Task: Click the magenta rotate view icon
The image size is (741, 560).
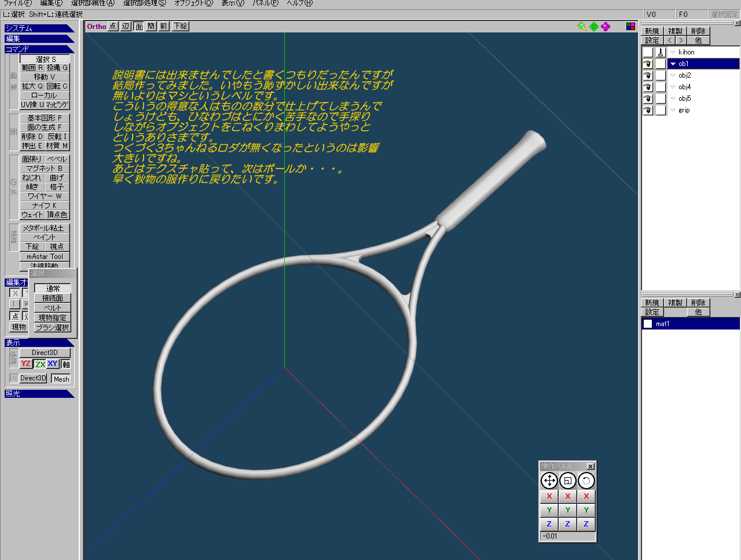Action: pos(606,26)
